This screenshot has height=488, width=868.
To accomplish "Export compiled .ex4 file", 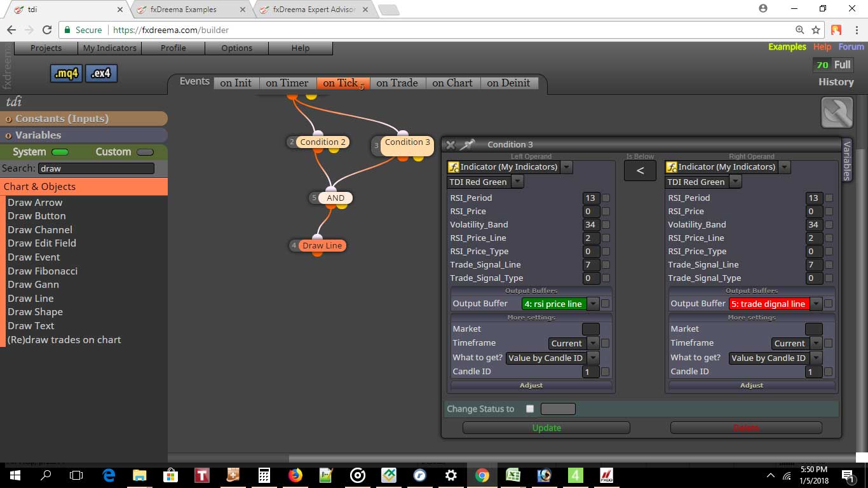I will point(101,73).
